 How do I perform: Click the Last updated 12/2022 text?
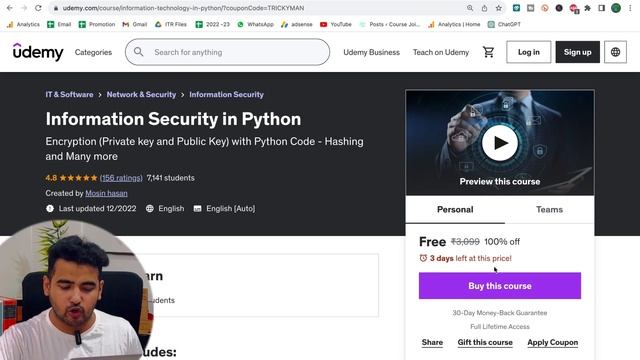97,209
